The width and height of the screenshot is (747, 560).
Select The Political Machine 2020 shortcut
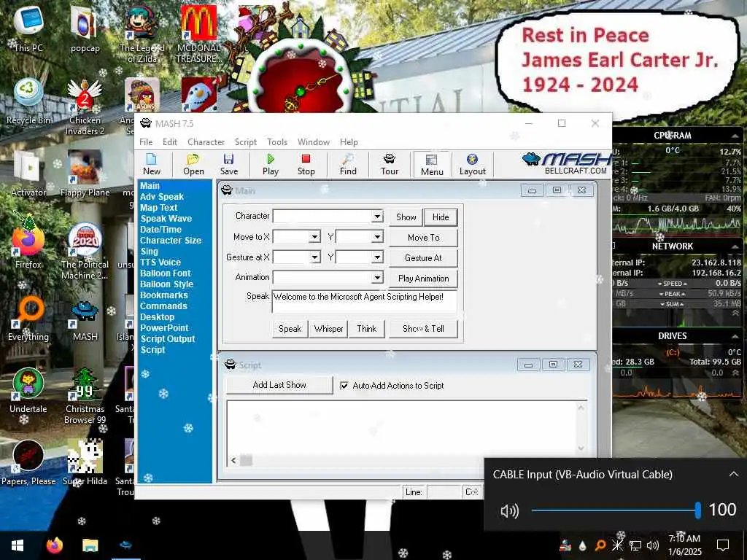85,252
